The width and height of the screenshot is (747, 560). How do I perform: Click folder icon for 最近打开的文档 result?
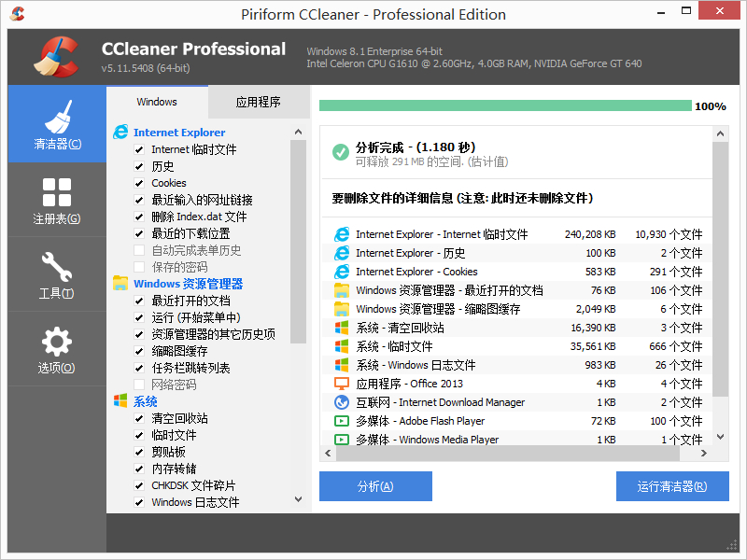tap(342, 290)
